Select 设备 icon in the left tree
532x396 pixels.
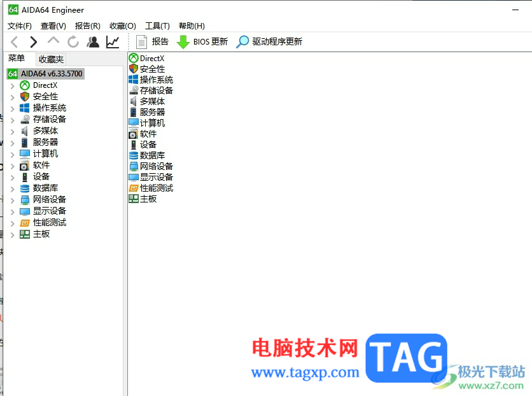pos(25,177)
